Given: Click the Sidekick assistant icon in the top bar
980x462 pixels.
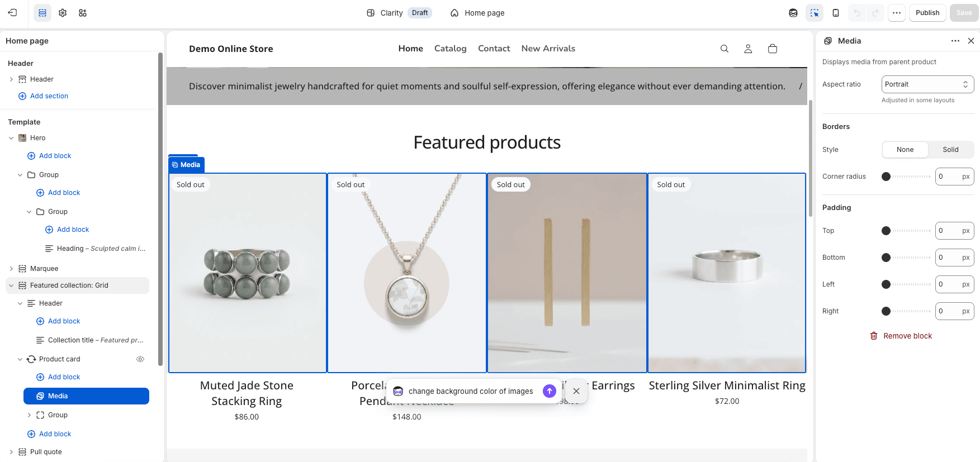Looking at the screenshot, I should 793,13.
